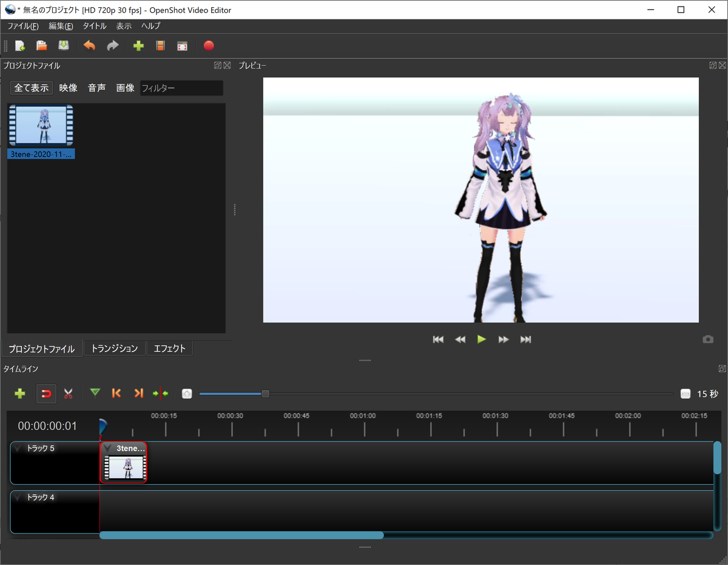Create a new project from the toolbar
The height and width of the screenshot is (565, 728).
(x=20, y=46)
